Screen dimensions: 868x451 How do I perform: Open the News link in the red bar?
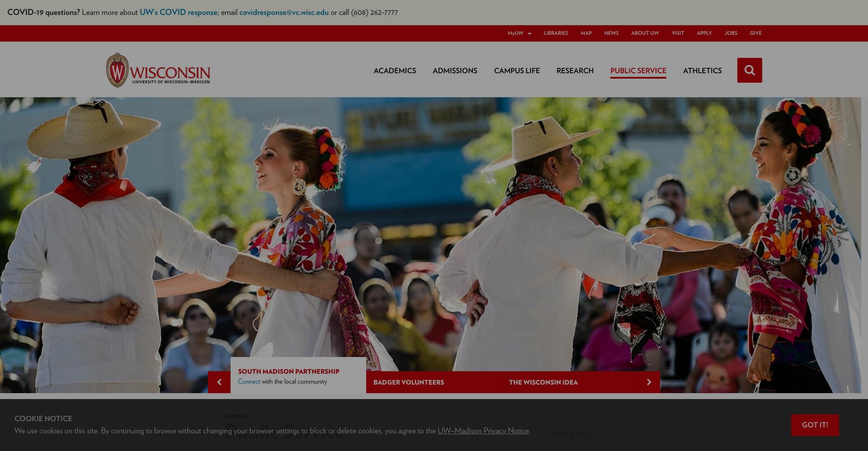tap(611, 33)
